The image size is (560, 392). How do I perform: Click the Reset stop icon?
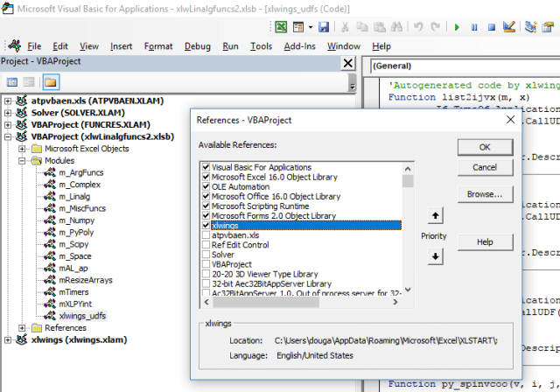492,27
